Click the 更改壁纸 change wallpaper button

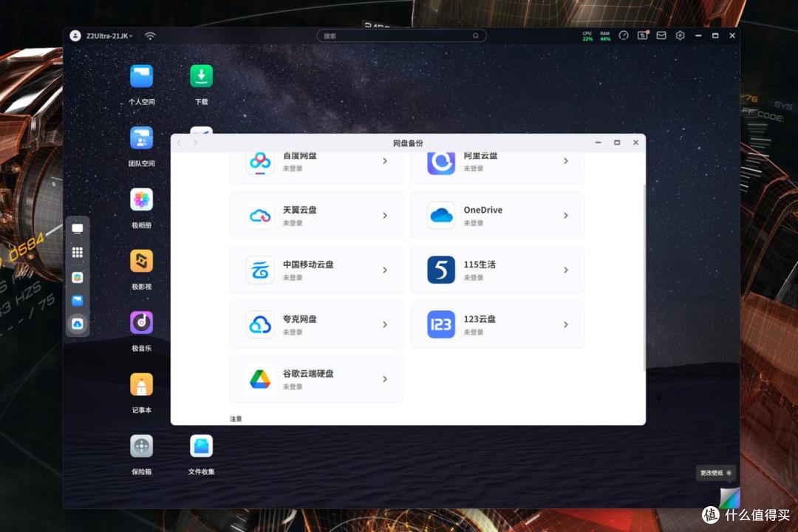pos(712,473)
